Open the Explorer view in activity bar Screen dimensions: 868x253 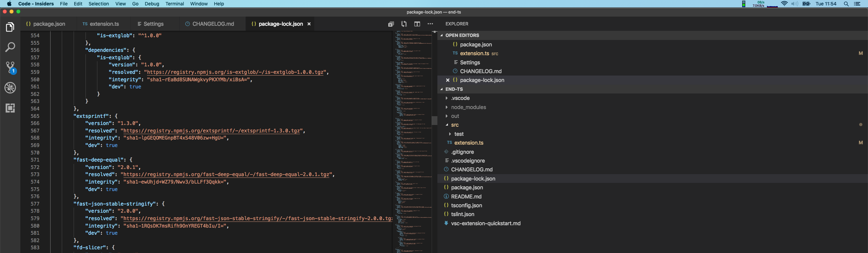10,27
